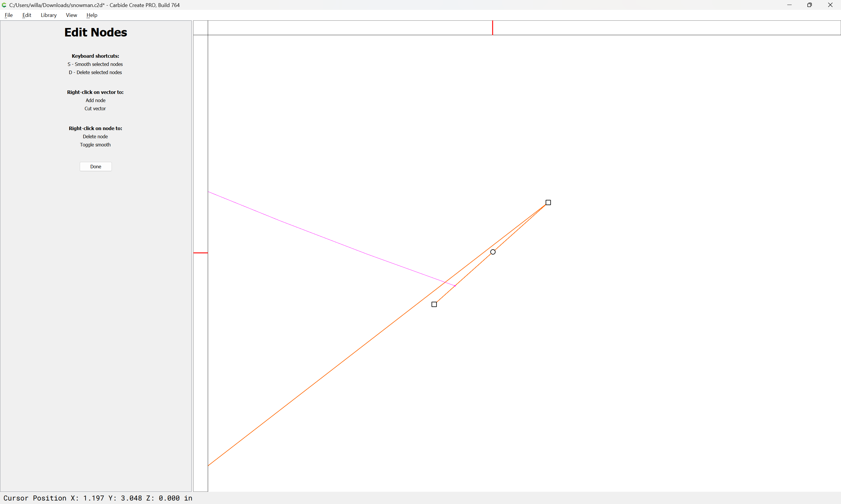Open the Edit menu
This screenshot has width=841, height=504.
click(x=27, y=15)
